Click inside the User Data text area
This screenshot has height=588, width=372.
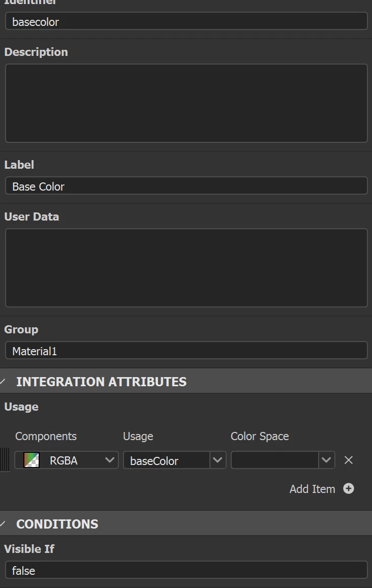coord(186,267)
